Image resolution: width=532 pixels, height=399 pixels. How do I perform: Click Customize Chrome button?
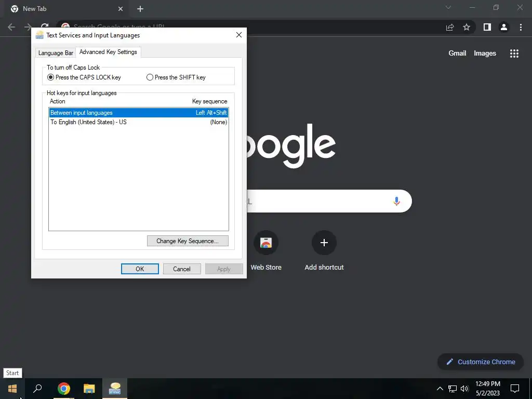pyautogui.click(x=481, y=362)
